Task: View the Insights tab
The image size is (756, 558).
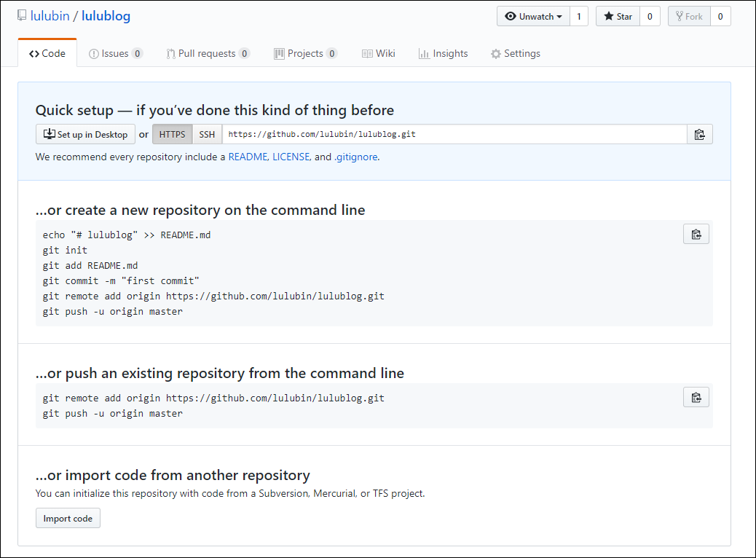Action: [443, 53]
